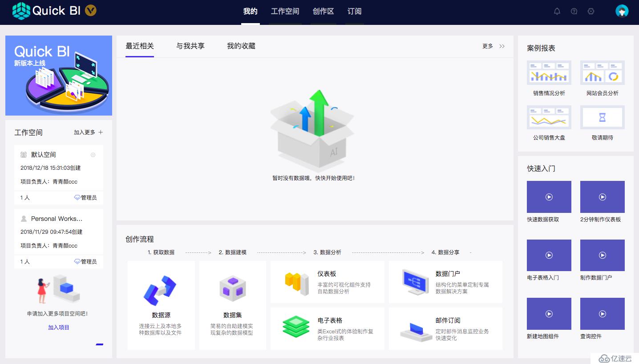Click the 2018/11/29 09:47:54创建 text
The image size is (639, 364).
pos(52,232)
